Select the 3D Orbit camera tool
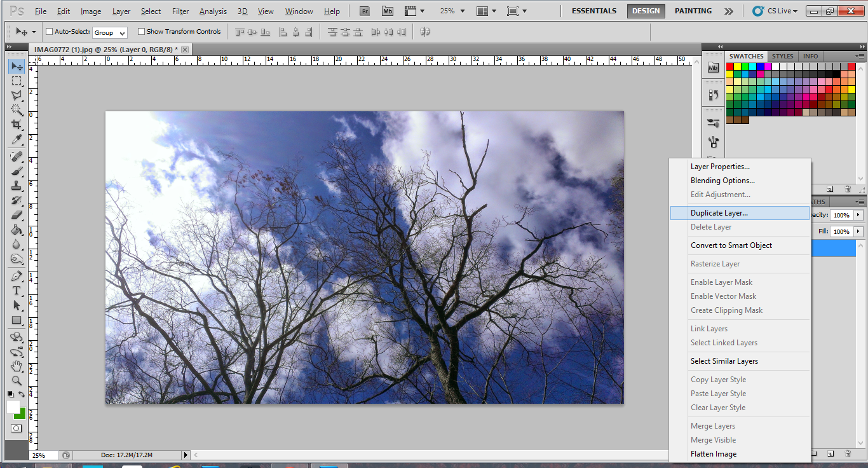 point(17,352)
